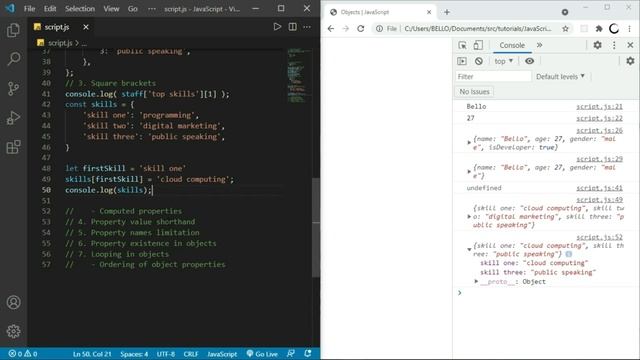Reload the page in Chrome
Screen dimensions: 640x360
pos(360,29)
